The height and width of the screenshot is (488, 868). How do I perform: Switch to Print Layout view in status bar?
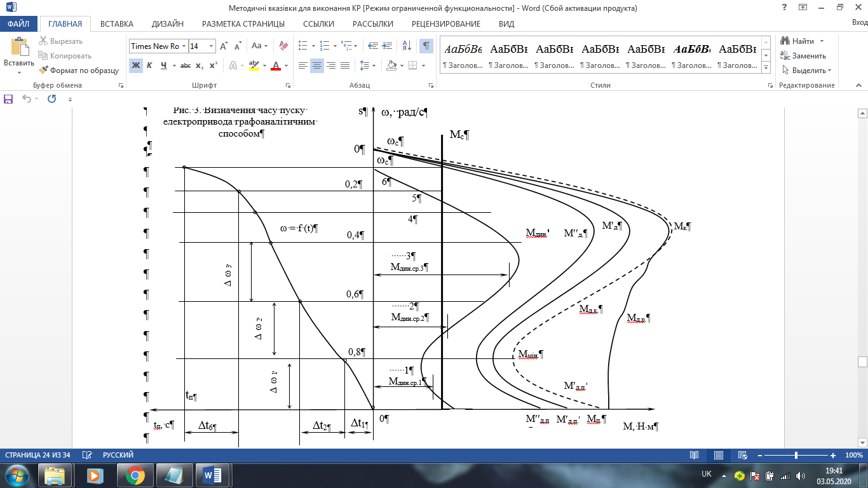coord(719,455)
